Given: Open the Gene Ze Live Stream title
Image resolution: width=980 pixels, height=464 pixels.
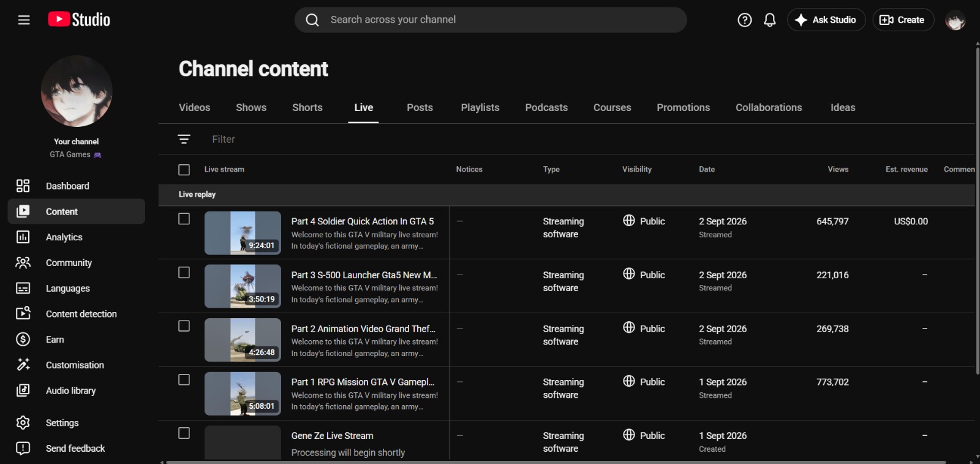Looking at the screenshot, I should (x=333, y=436).
